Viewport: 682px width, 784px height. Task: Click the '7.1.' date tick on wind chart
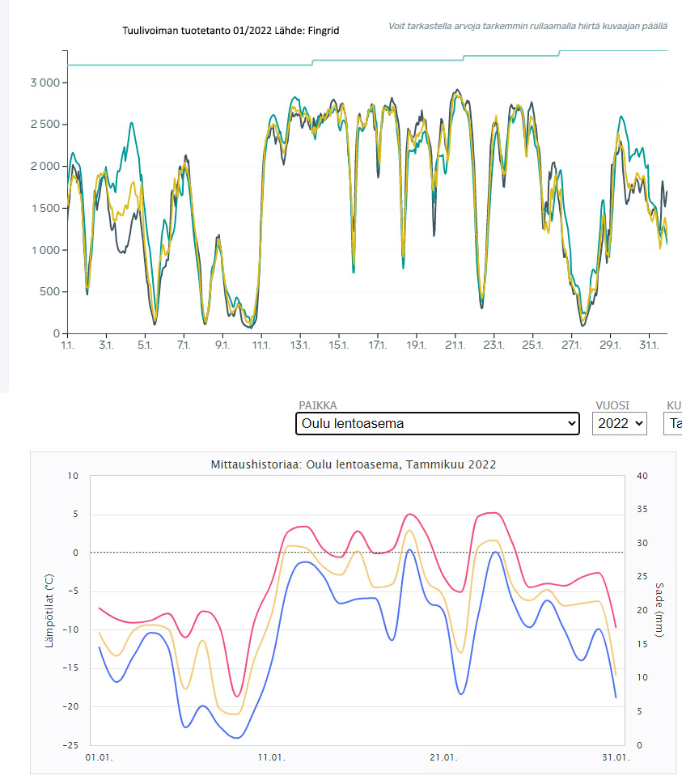click(184, 345)
